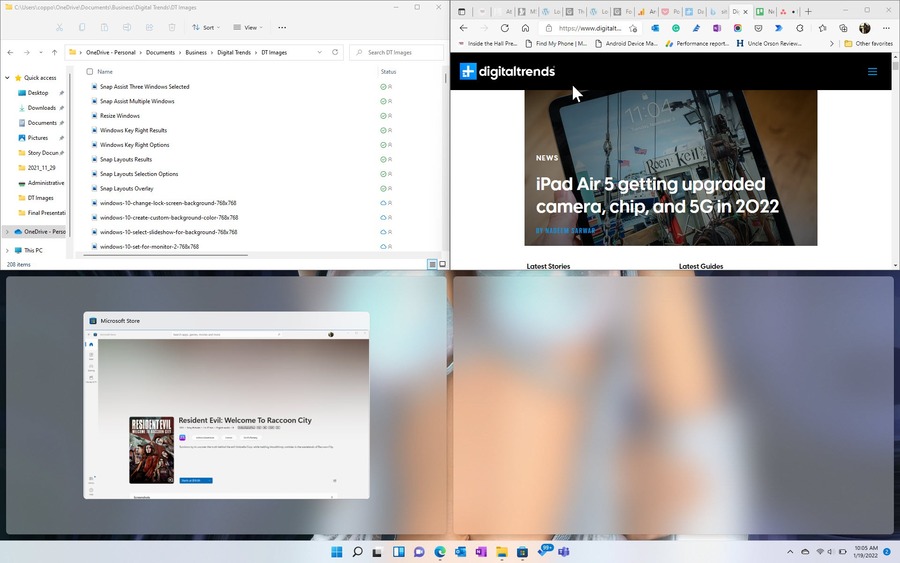Viewport: 900px width, 563px height.
Task: Expand the OneDrive - Personal tree node
Action: point(7,232)
